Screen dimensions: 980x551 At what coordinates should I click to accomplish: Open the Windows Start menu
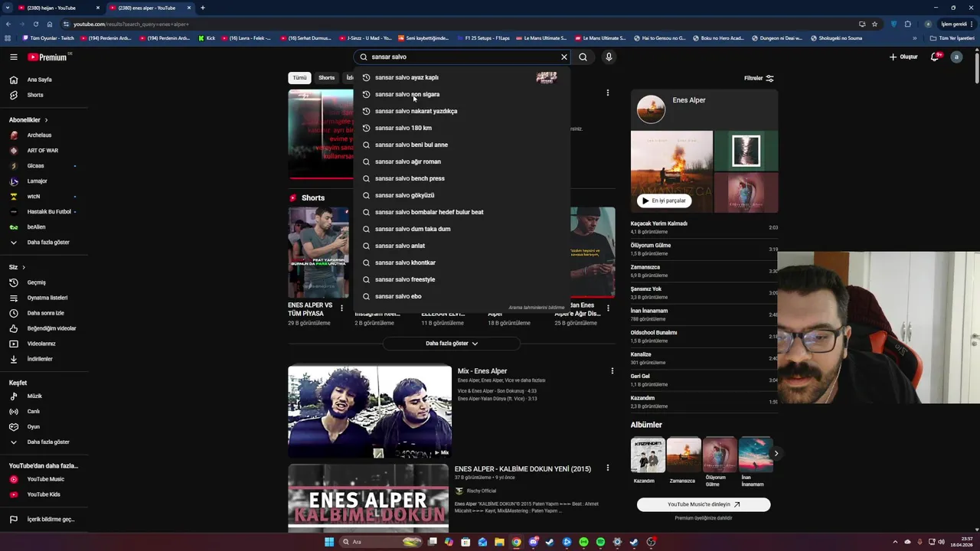coord(329,542)
